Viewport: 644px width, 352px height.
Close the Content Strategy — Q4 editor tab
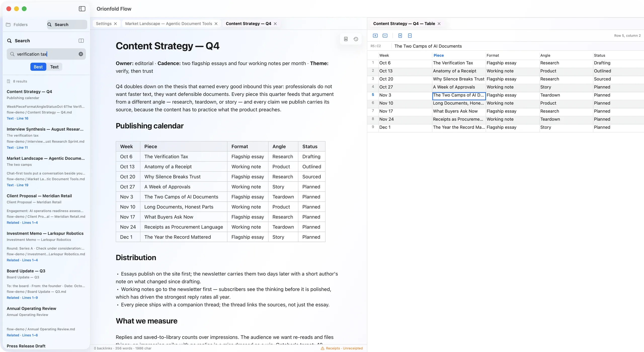point(275,24)
